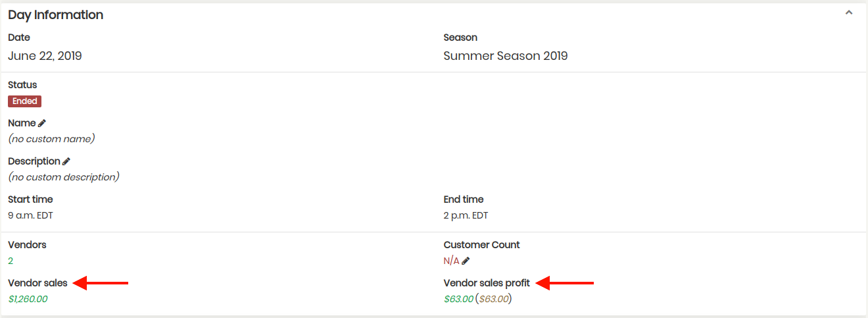Click the Vendor sales label

coord(37,283)
